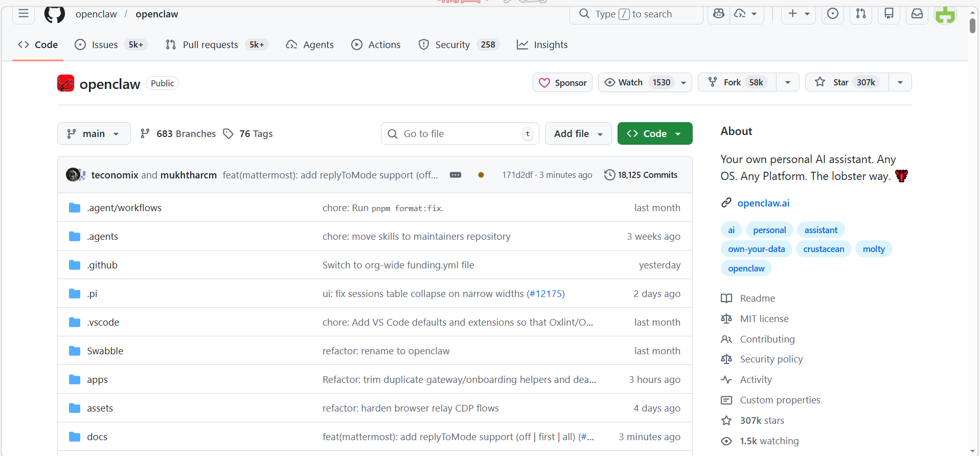Expand the star lists caret
The width and height of the screenshot is (980, 456).
coord(900,82)
